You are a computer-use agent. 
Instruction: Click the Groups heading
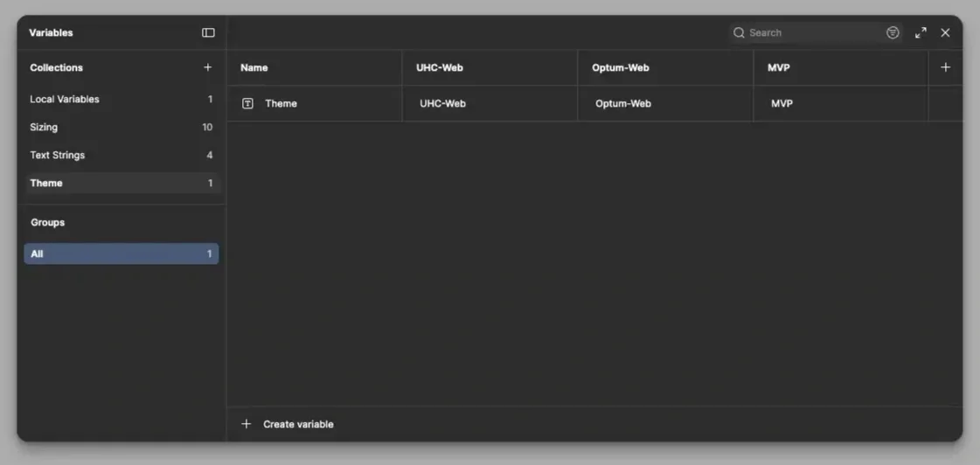click(47, 223)
